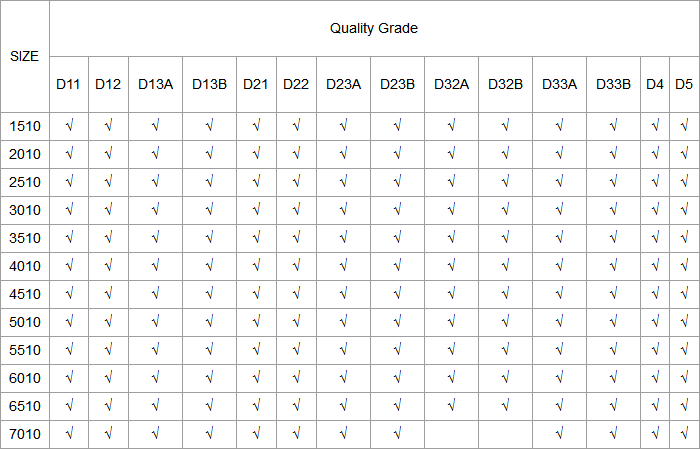Click the checkmark for 5010 under D33A

point(559,322)
